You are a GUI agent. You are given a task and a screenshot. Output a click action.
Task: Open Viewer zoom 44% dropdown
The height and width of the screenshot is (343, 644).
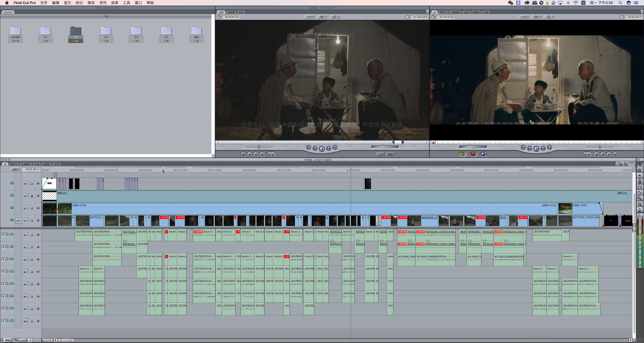coord(310,17)
